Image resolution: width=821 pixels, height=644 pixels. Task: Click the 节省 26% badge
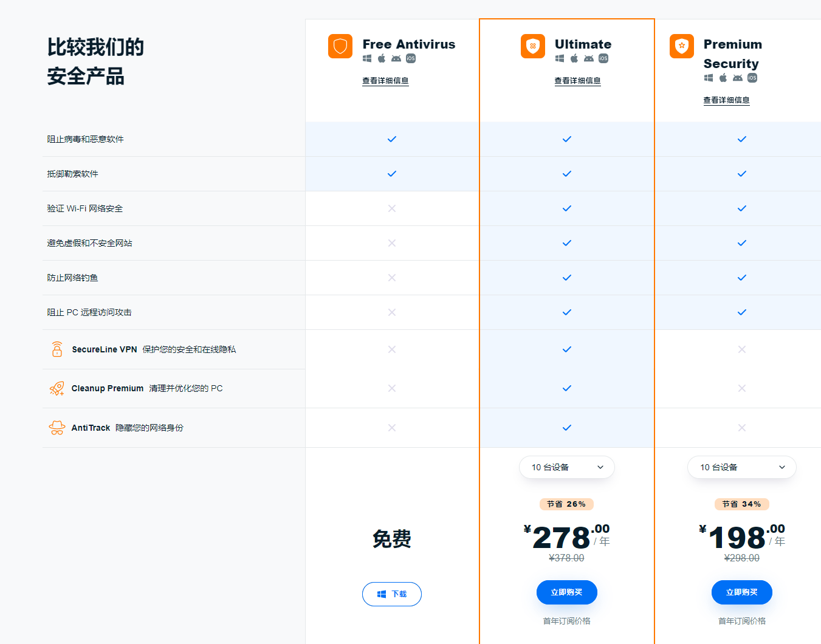(x=567, y=504)
